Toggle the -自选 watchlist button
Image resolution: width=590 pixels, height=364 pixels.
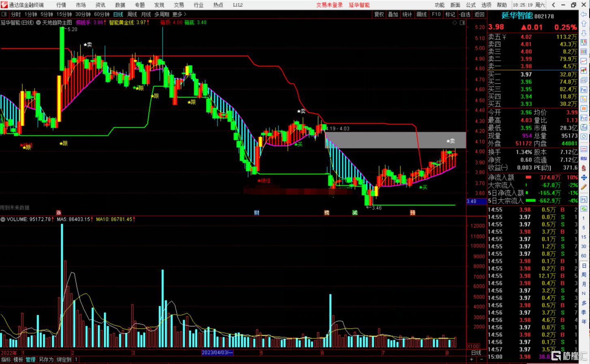pyautogui.click(x=465, y=14)
